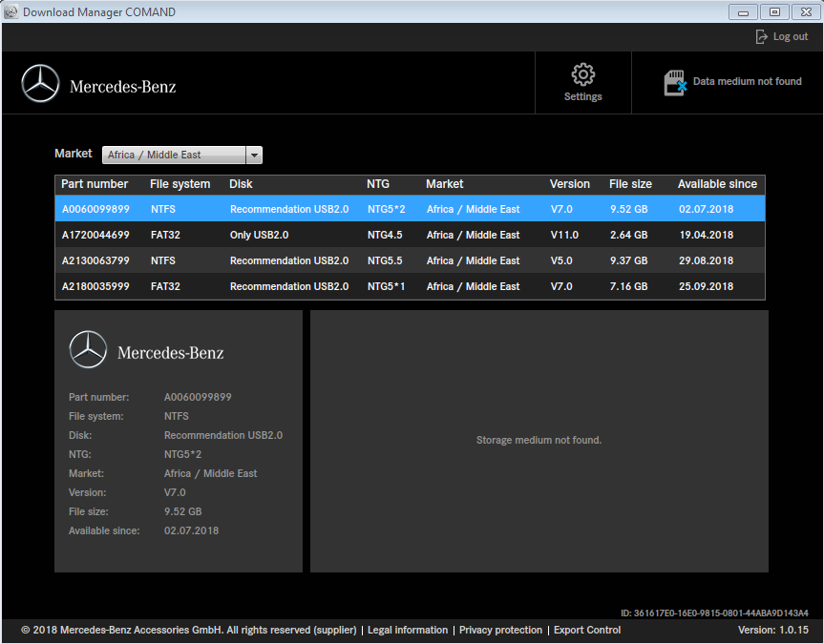Click the gear icon above the Settings label
The width and height of the screenshot is (824, 644).
pyautogui.click(x=582, y=74)
